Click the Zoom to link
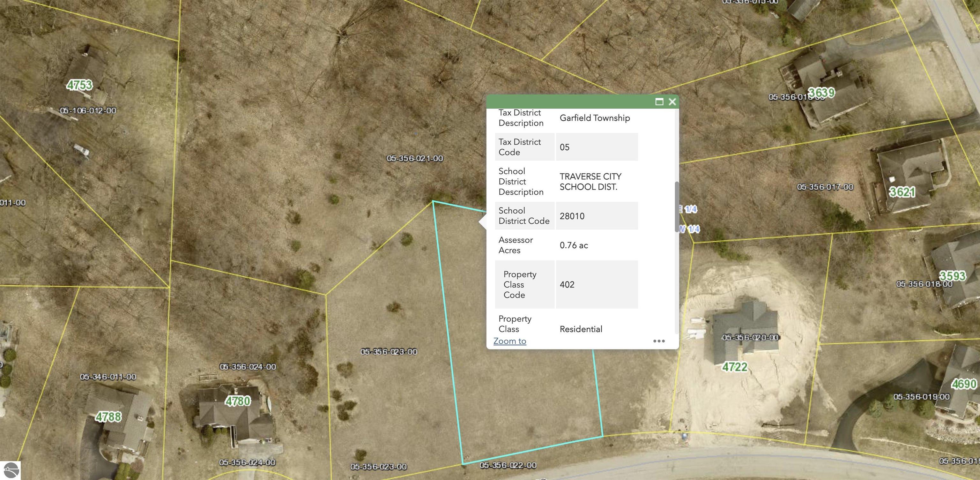Screen dimensions: 980x480 509,341
